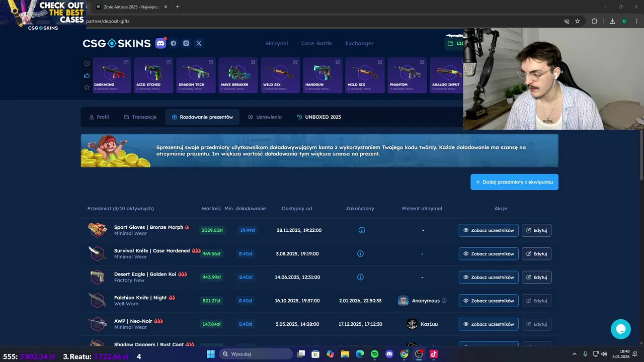Image resolution: width=644 pixels, height=362 pixels.
Task: Show hidden tray icons chevron
Action: coord(574,354)
